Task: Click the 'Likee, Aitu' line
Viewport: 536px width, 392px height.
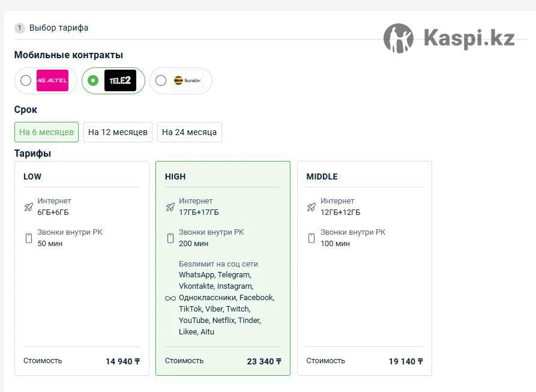Action: [x=196, y=332]
